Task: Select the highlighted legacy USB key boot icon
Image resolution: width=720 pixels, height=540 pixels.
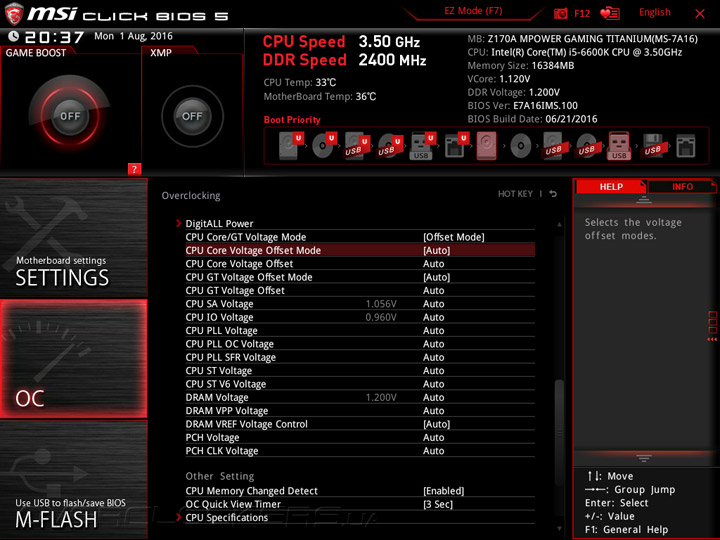Action: (619, 146)
